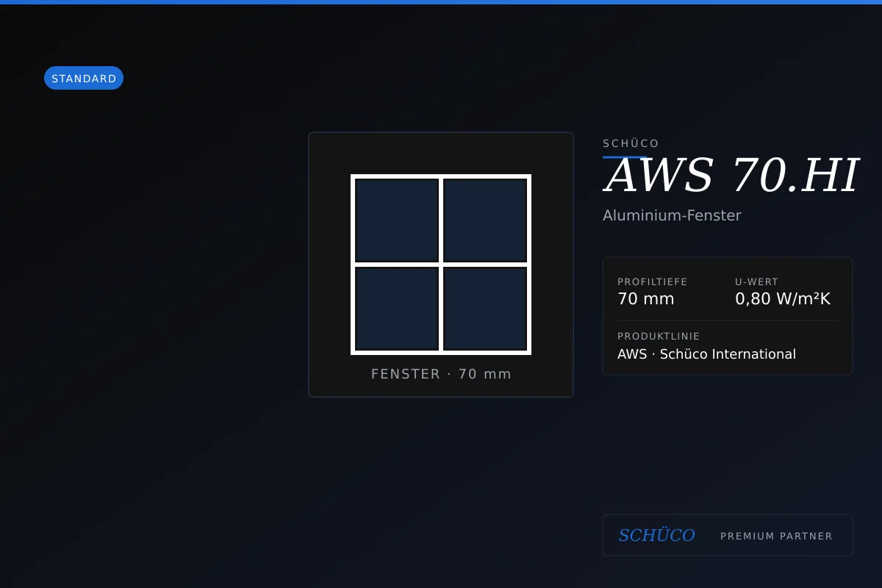Click the blue SCHÜCO logo in the footer

[656, 535]
